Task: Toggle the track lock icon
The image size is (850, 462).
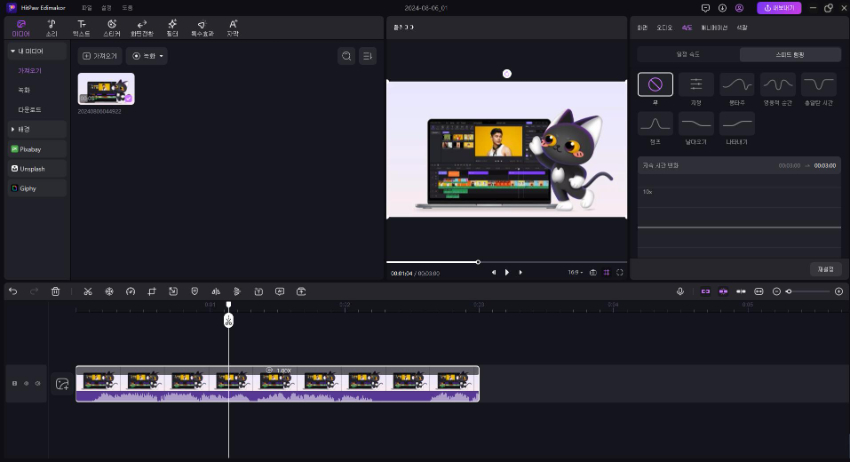Action: tap(14, 383)
